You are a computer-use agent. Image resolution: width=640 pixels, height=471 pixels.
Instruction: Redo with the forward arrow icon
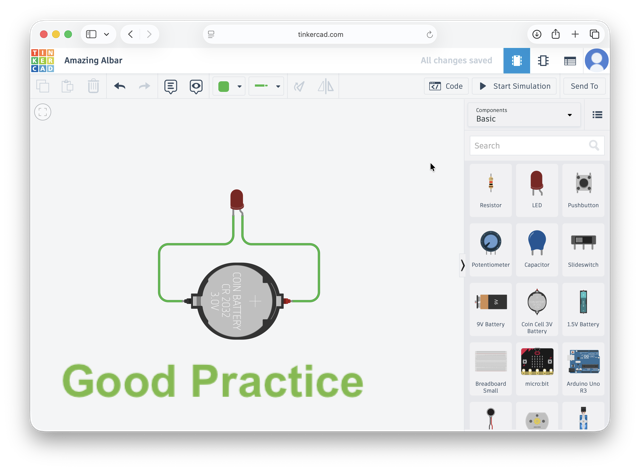pyautogui.click(x=144, y=86)
